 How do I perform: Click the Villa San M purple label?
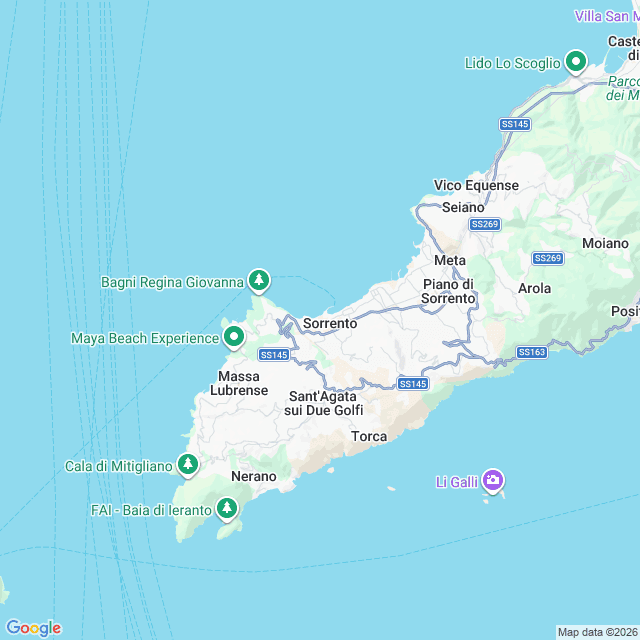coord(607,16)
